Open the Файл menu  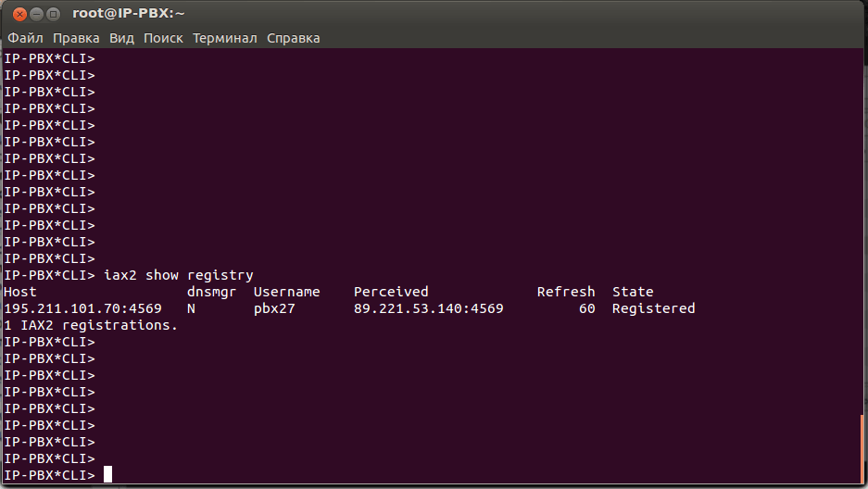pyautogui.click(x=26, y=38)
